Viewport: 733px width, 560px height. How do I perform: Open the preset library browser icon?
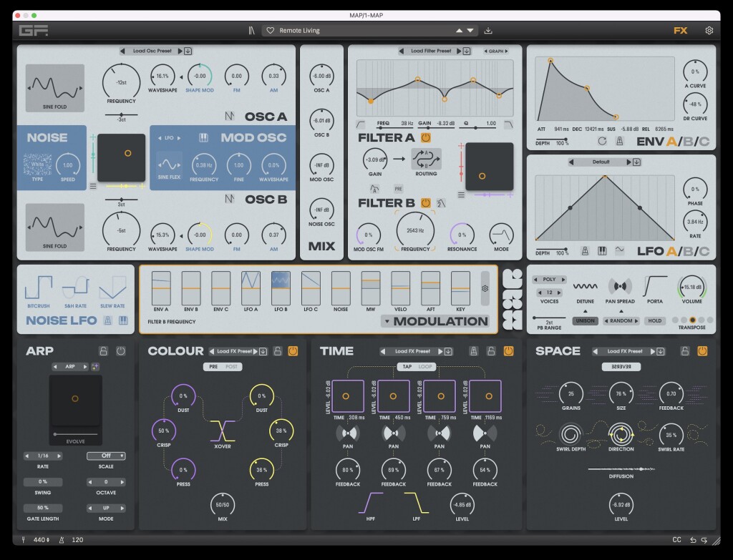tap(251, 31)
